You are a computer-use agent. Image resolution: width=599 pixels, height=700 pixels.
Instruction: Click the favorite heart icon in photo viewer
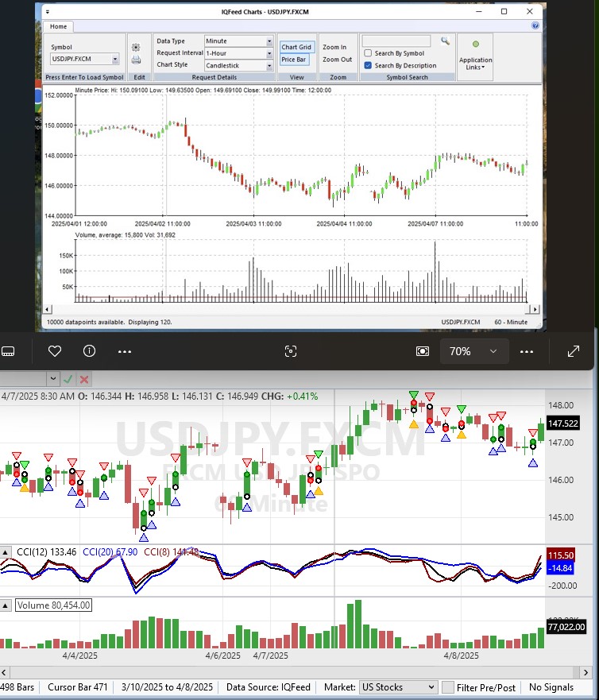55,351
